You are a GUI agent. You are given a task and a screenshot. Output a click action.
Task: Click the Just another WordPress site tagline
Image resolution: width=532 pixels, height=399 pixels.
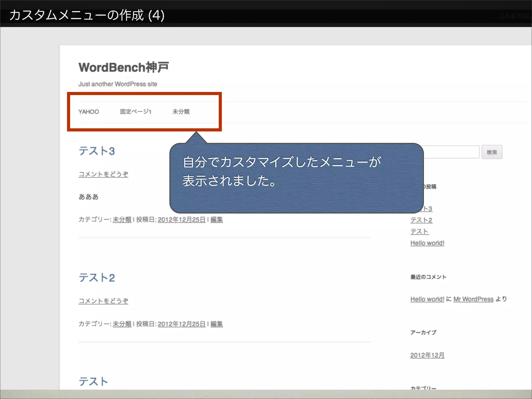tap(118, 84)
